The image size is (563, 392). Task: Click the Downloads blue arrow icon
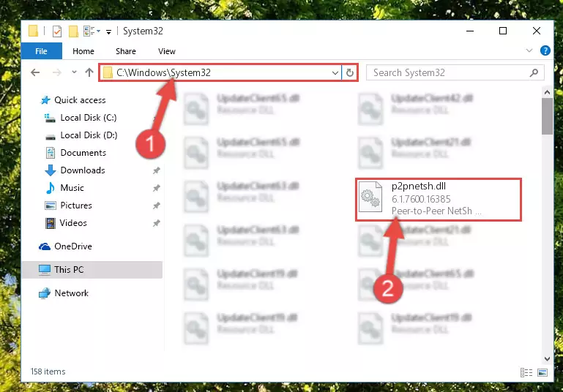[51, 170]
